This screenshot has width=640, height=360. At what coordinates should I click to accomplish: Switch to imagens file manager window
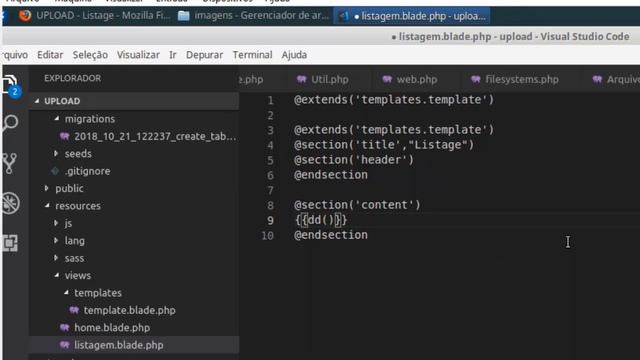(x=253, y=16)
